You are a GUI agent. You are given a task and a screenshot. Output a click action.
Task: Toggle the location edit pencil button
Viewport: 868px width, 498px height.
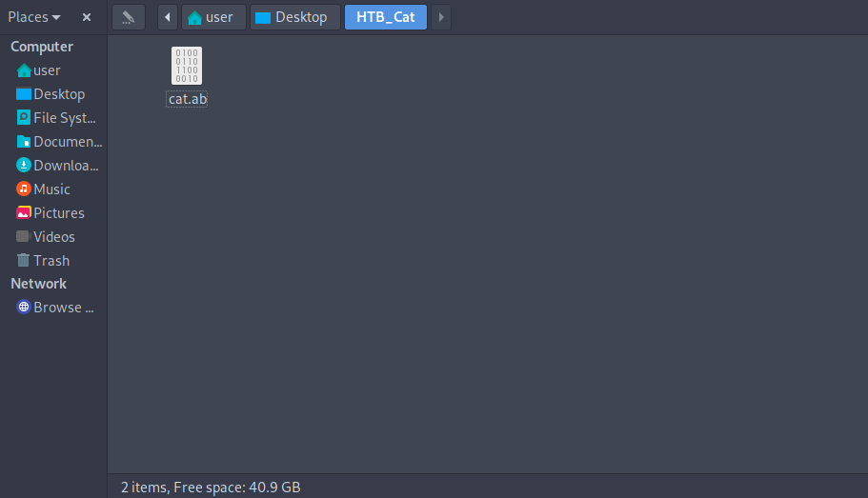(129, 17)
